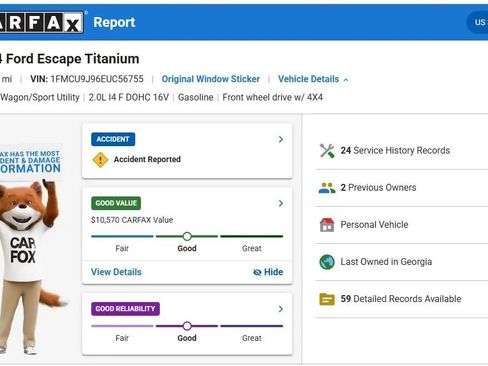Viewport: 488px width, 366px height.
Task: Click Personal Vehicle row
Action: [x=402, y=225]
